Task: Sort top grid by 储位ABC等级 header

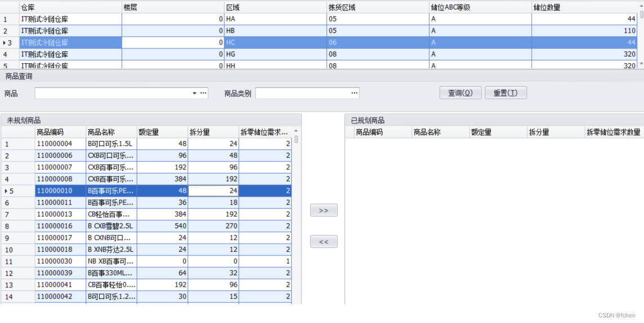Action: click(481, 7)
